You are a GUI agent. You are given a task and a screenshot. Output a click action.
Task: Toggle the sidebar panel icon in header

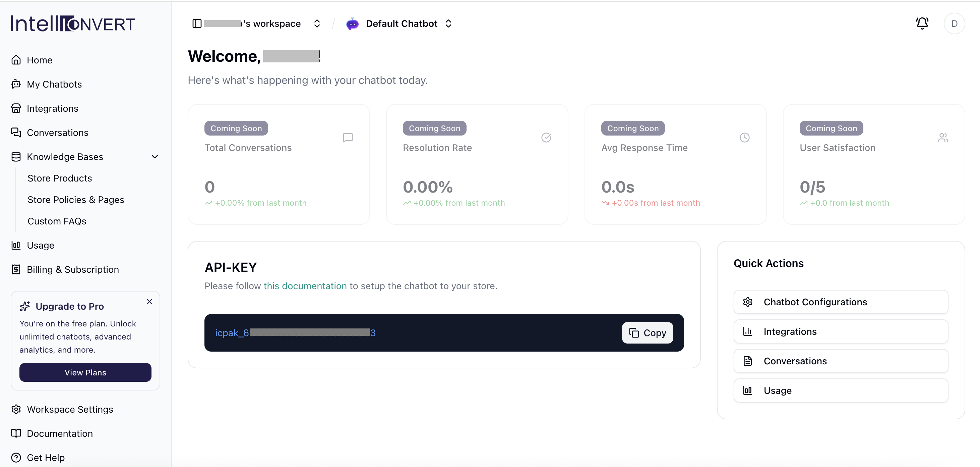click(197, 23)
